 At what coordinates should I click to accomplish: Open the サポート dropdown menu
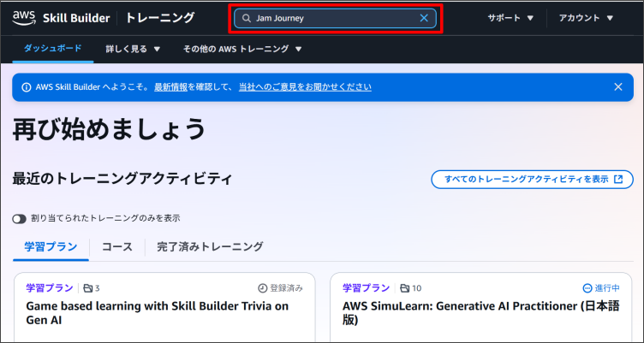pos(510,18)
